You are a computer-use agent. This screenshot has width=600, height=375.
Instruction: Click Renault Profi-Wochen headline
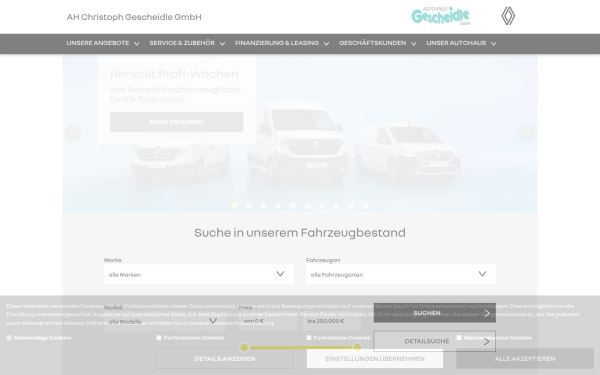tap(174, 74)
